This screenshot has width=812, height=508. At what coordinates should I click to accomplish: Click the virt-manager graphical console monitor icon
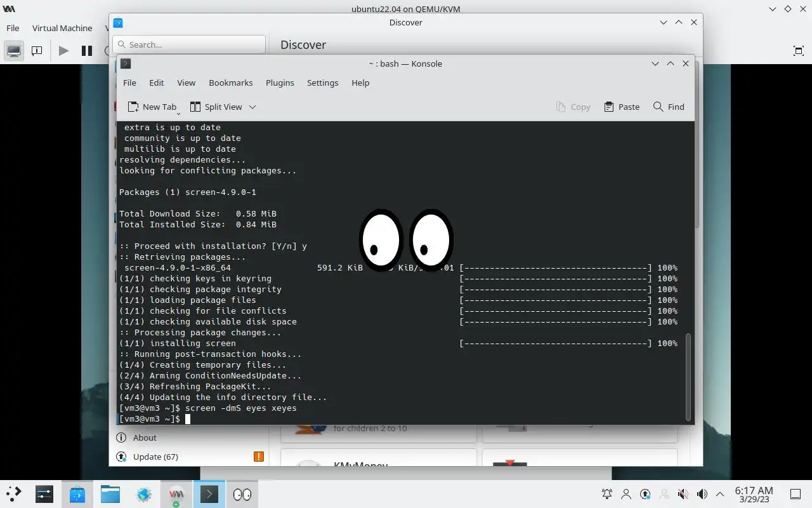[x=14, y=51]
